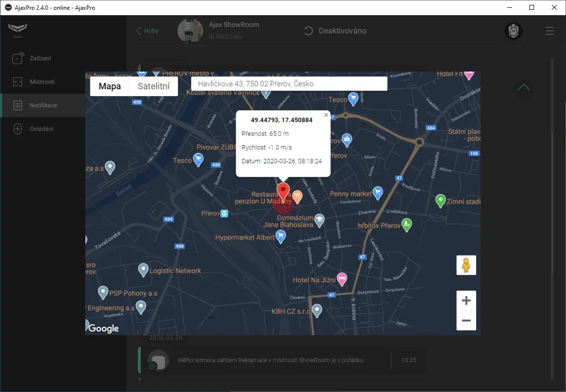Zoom out on the map
Viewport: 566px width, 392px height.
click(466, 320)
